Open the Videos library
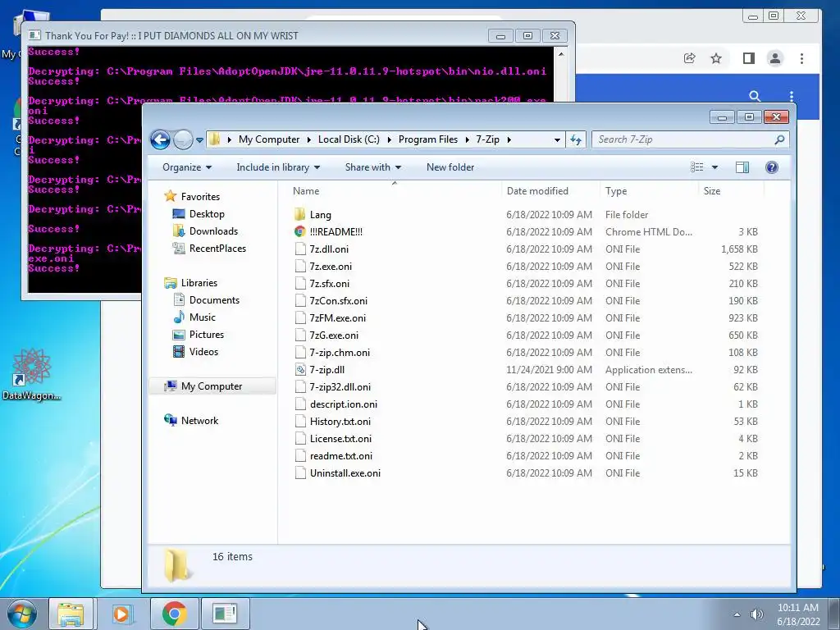 [203, 351]
